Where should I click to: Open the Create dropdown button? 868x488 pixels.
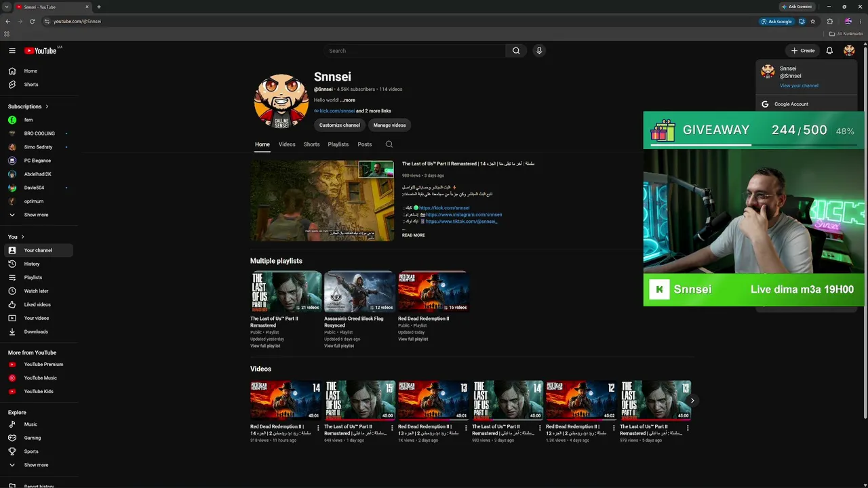point(803,51)
